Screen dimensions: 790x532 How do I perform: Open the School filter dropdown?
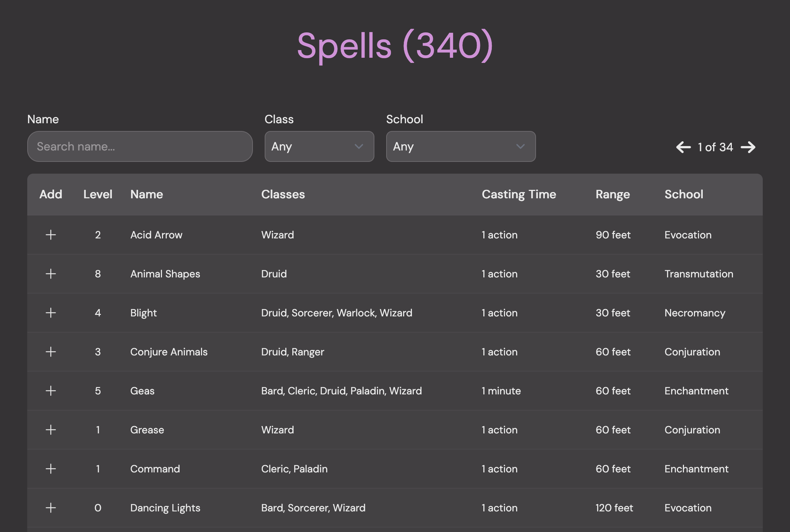pos(460,146)
